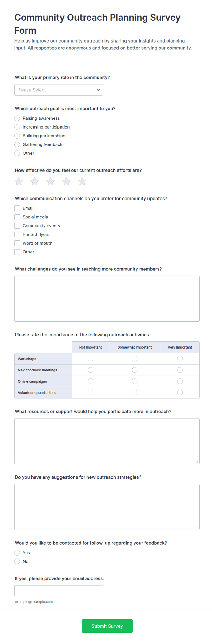This screenshot has width=212, height=644.
Task: Submit the survey with the green button
Action: click(107, 626)
